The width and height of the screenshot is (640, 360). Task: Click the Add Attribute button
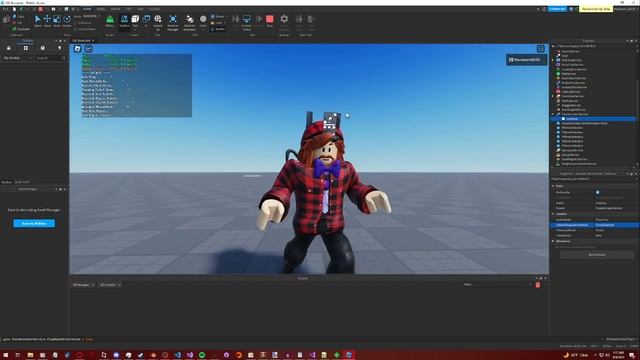[x=597, y=255]
